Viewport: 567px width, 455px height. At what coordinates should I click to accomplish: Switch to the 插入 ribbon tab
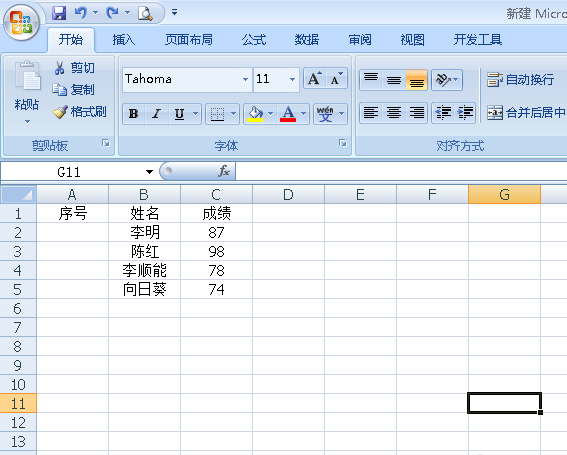coord(124,39)
